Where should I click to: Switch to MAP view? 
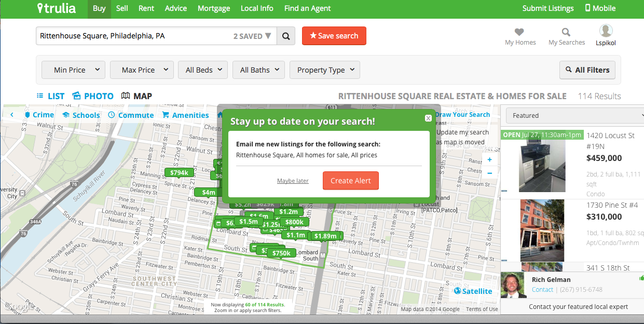coord(136,96)
